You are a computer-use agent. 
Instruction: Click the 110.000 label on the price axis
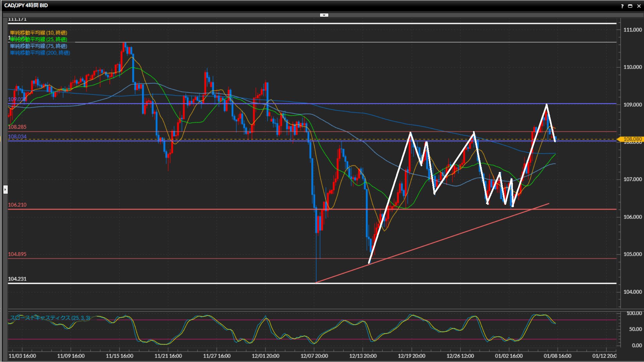pyautogui.click(x=632, y=67)
